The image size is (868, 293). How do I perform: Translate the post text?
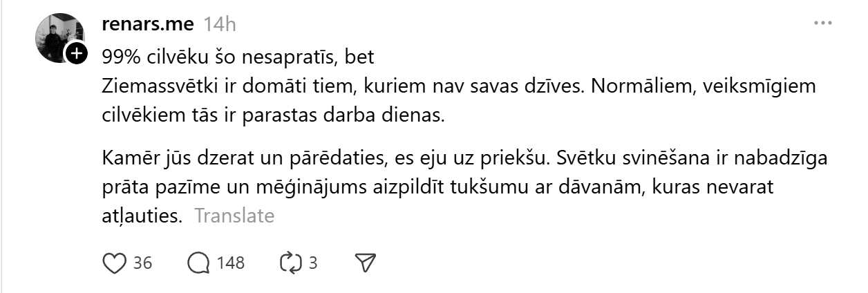(234, 216)
